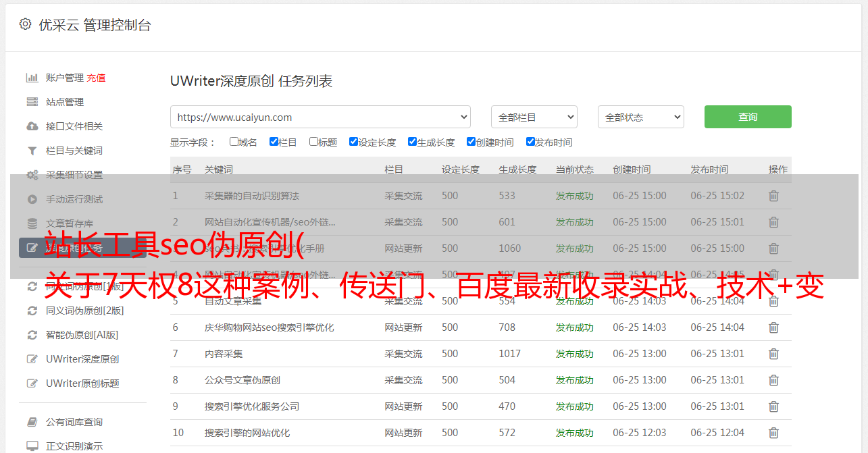Click the keyword 采集器的自动识别算法
This screenshot has height=453, width=868.
(252, 196)
